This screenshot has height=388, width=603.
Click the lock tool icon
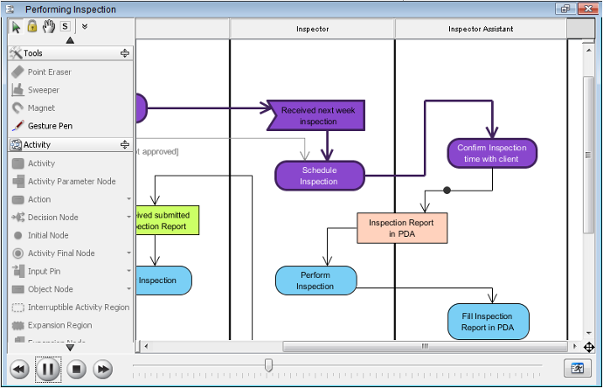tap(32, 27)
